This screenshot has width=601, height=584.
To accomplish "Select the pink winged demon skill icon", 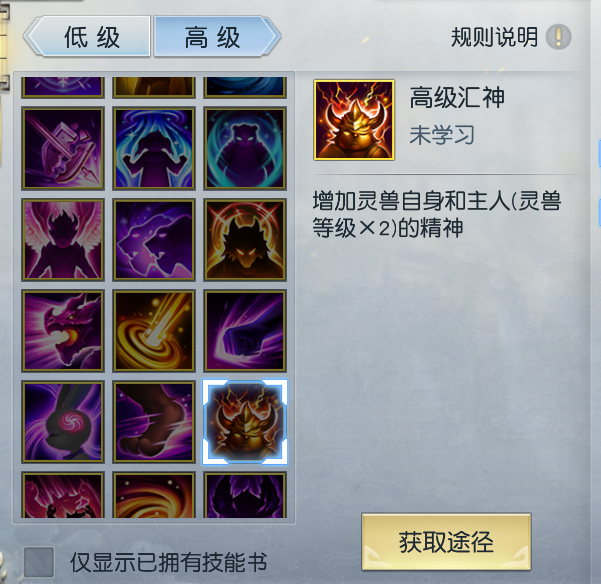I will 63,240.
